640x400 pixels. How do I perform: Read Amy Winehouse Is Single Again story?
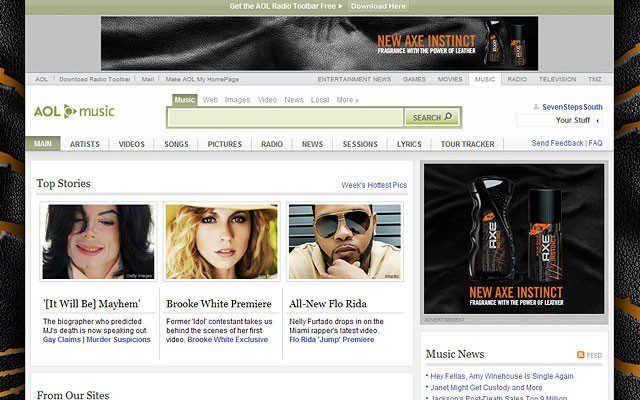click(502, 376)
